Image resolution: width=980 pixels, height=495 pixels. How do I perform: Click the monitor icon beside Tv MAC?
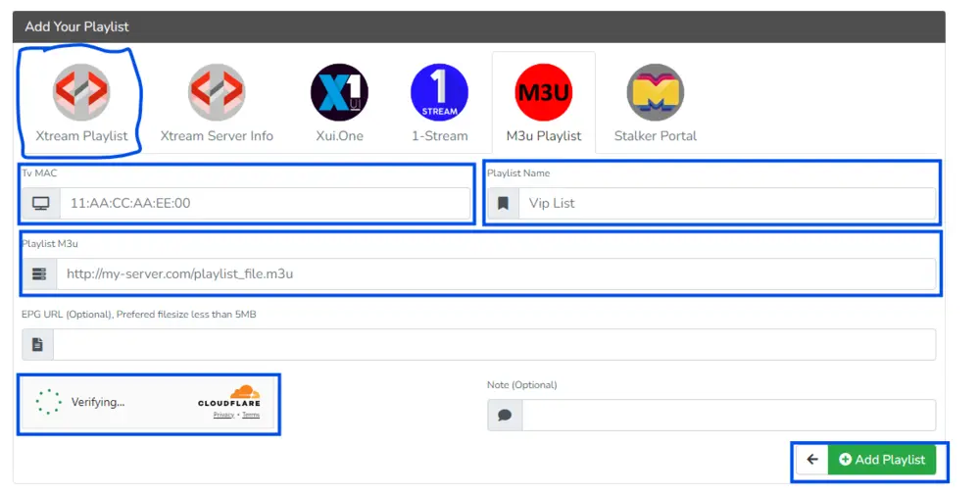point(41,204)
